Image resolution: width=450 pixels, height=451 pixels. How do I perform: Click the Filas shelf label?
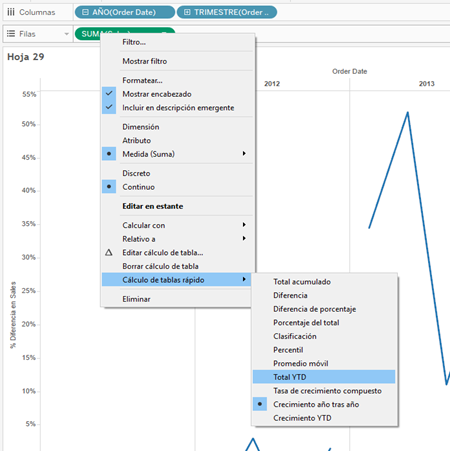(x=27, y=34)
